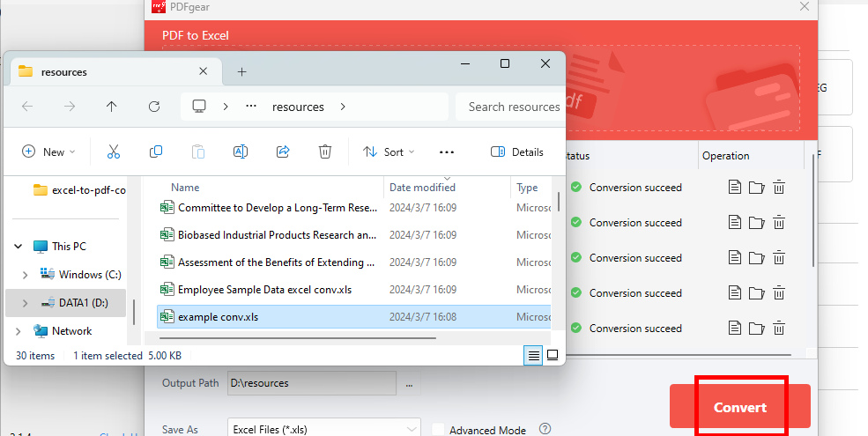Click the Copy icon in Explorer toolbar

[x=156, y=151]
